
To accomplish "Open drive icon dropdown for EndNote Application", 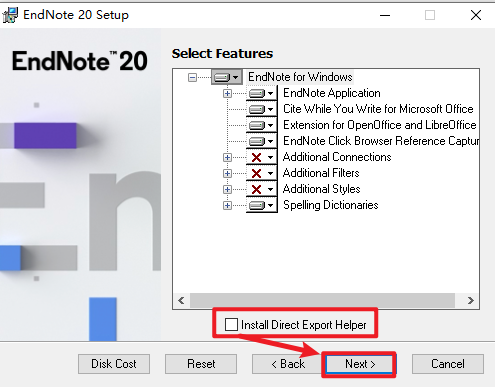I will pyautogui.click(x=262, y=93).
